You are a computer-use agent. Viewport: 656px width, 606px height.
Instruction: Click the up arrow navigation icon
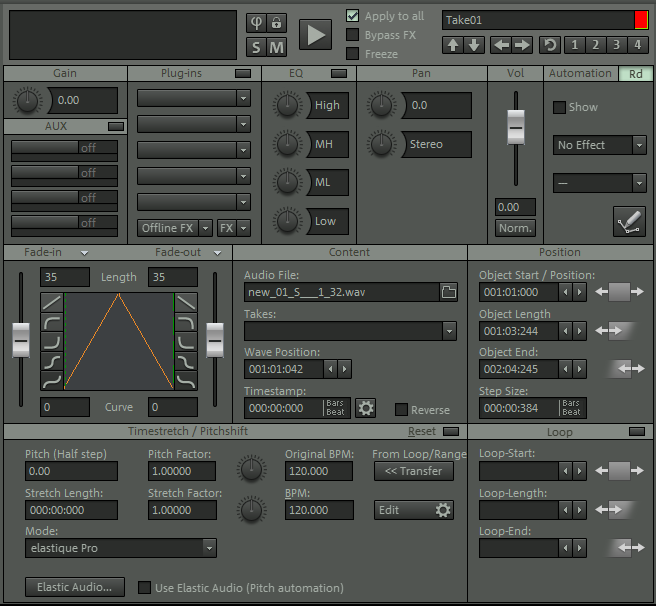click(453, 45)
